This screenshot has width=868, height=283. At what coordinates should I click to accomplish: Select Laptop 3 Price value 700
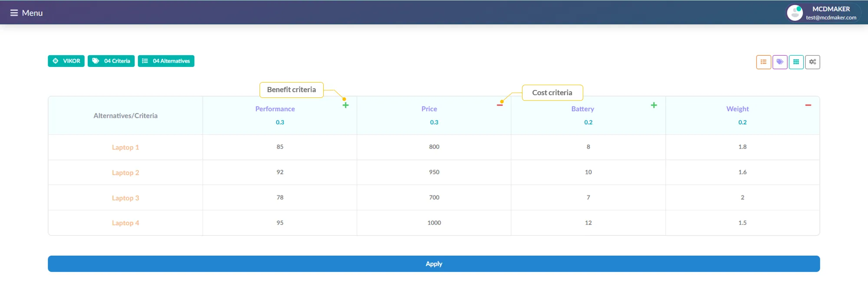coord(434,197)
